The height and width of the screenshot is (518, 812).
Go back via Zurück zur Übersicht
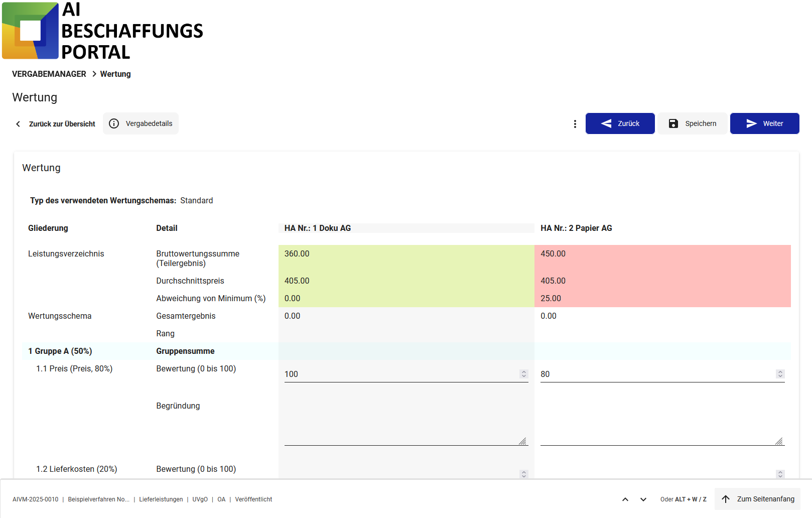coord(55,124)
